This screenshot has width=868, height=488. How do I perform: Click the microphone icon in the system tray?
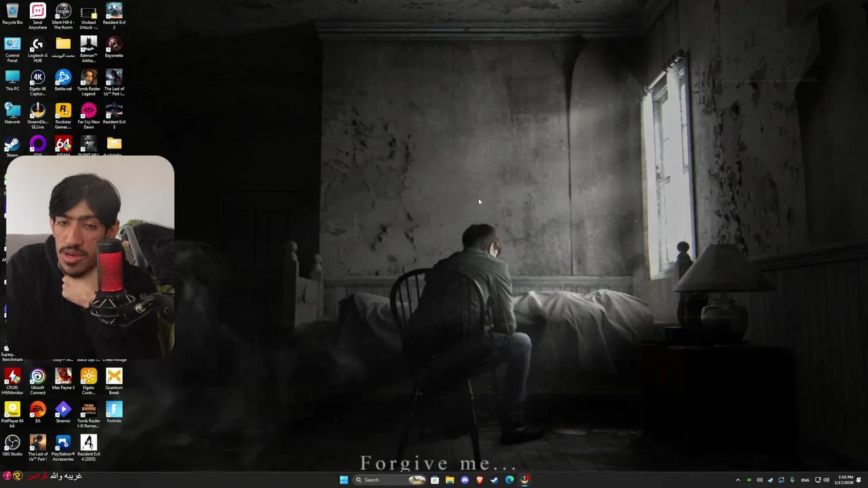(792, 480)
